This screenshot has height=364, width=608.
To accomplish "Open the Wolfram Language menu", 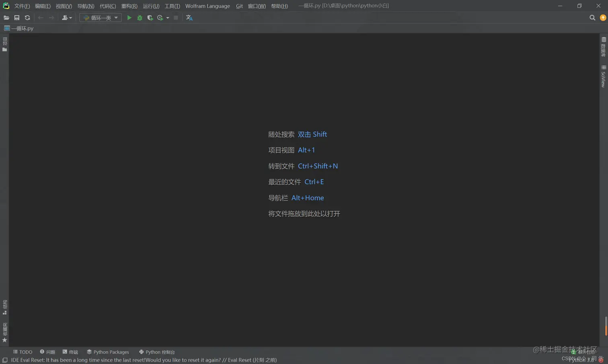I will (x=207, y=6).
